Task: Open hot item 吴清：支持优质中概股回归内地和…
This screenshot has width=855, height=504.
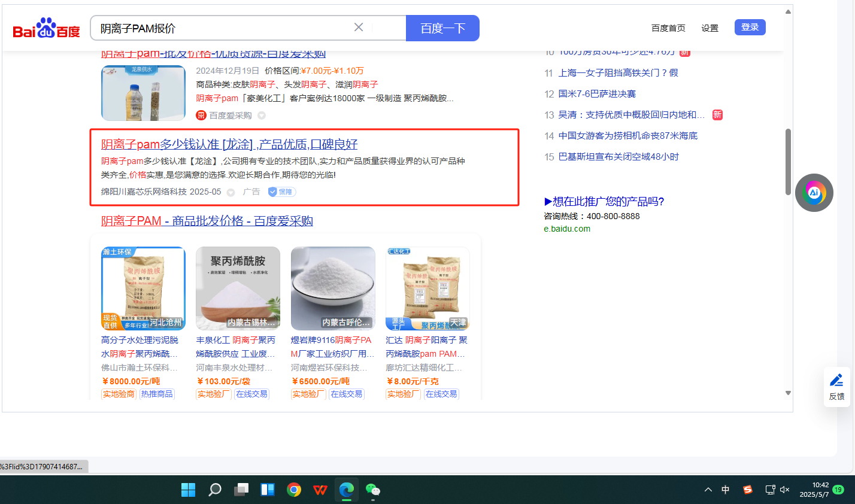Action: point(632,114)
